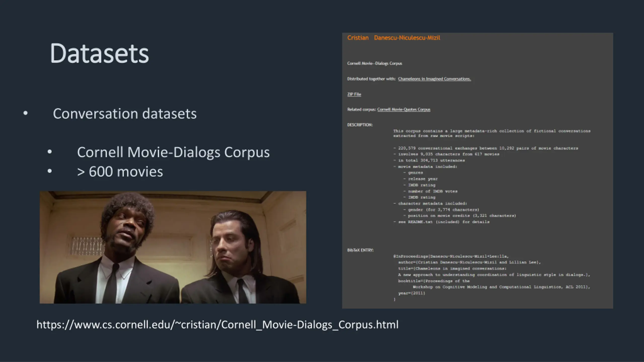The image size is (644, 362).
Task: Click the BibTeX ENTRY: label
Action: click(x=360, y=250)
